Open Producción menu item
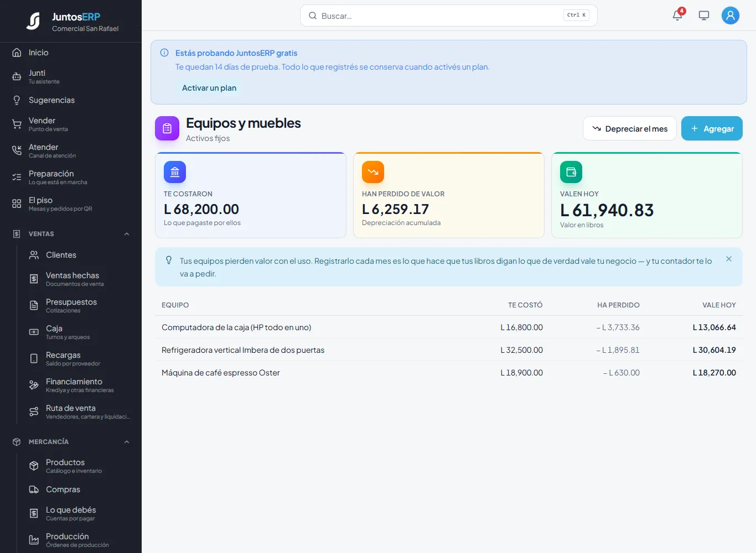The height and width of the screenshot is (553, 756). pos(79,540)
